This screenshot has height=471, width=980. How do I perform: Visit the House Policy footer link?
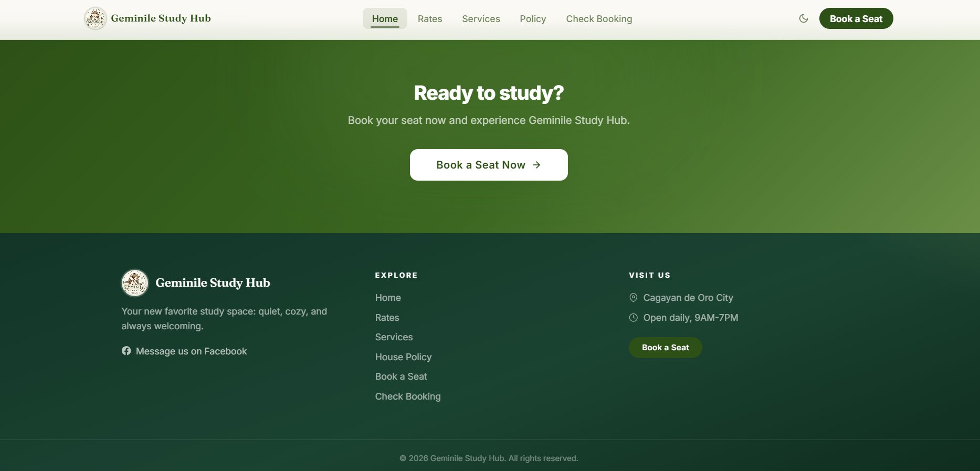tap(403, 357)
